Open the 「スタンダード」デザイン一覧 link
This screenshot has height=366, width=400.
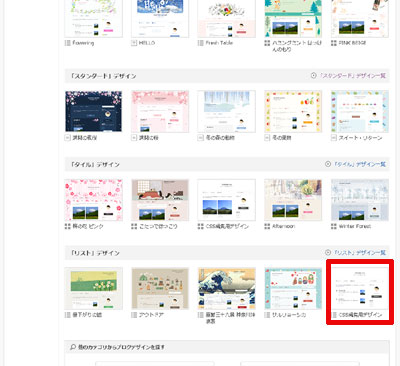pyautogui.click(x=353, y=76)
